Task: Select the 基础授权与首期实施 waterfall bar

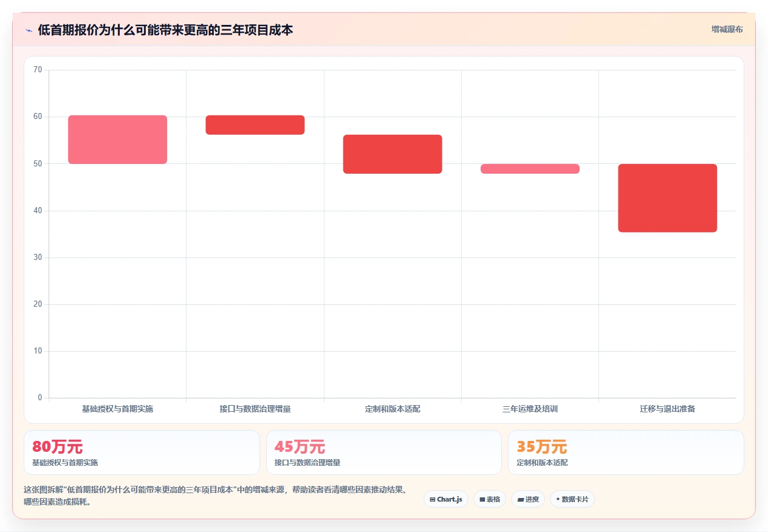Action: point(117,140)
